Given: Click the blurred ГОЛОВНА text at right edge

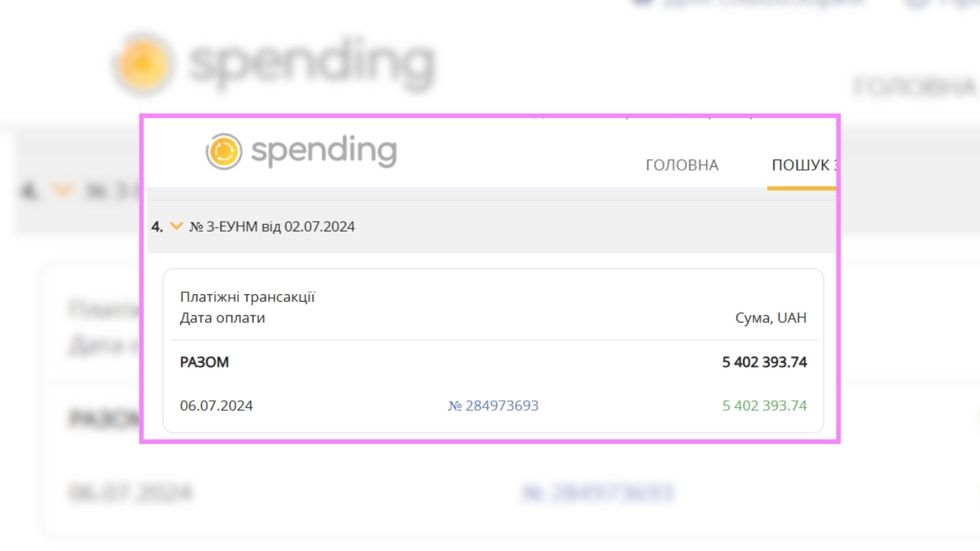Looking at the screenshot, I should pos(914,87).
